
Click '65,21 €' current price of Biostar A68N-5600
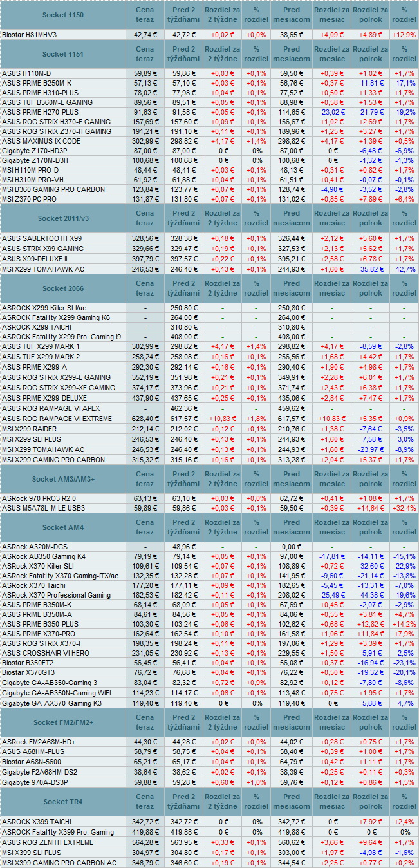click(x=145, y=762)
